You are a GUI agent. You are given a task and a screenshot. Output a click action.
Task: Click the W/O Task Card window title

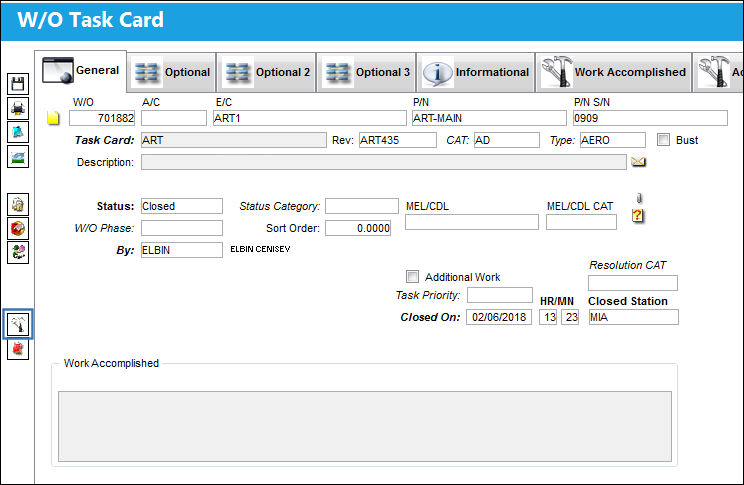pyautogui.click(x=91, y=20)
